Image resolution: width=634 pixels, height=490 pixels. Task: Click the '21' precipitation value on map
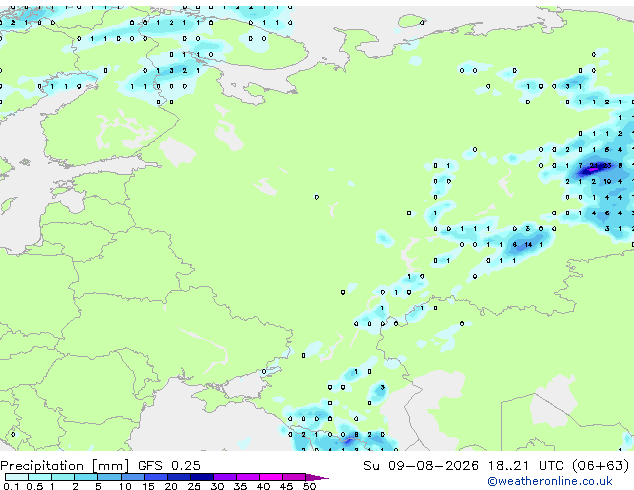tap(594, 165)
